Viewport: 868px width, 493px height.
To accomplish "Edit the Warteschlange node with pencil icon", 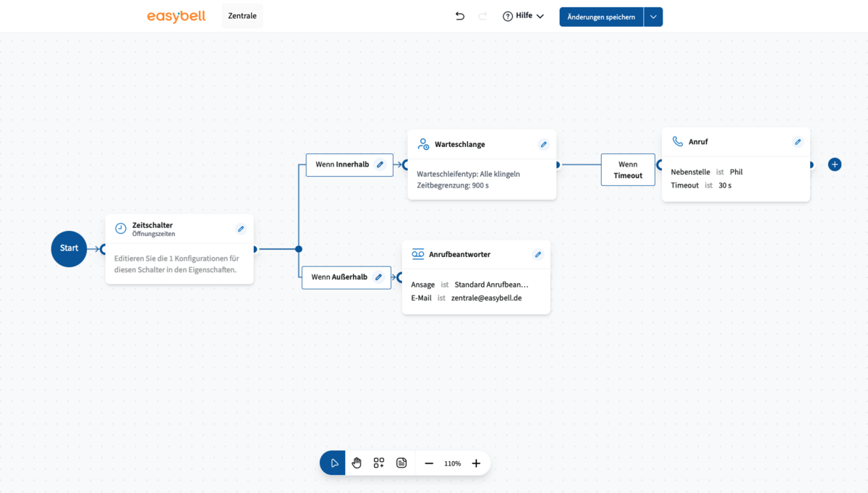I will click(x=543, y=144).
